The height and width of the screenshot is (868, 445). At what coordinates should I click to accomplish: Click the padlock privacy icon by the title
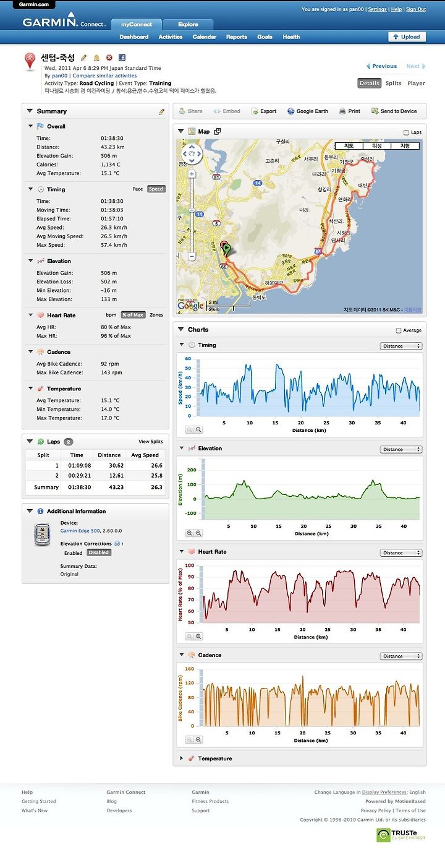tap(96, 58)
